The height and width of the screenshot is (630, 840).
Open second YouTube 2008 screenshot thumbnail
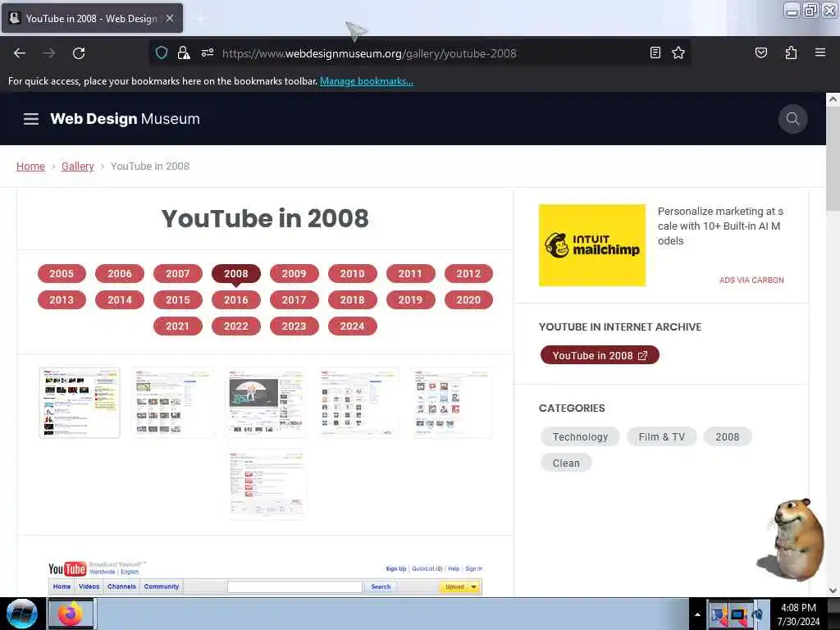tap(172, 402)
